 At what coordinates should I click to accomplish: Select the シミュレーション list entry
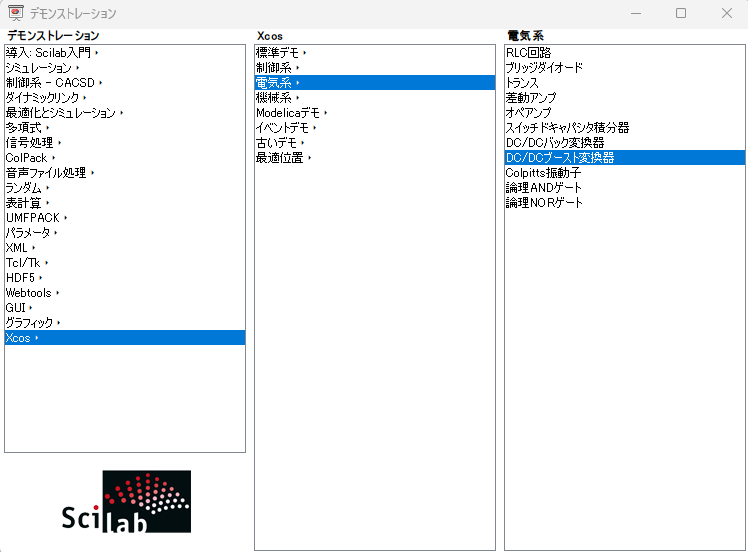coord(125,68)
